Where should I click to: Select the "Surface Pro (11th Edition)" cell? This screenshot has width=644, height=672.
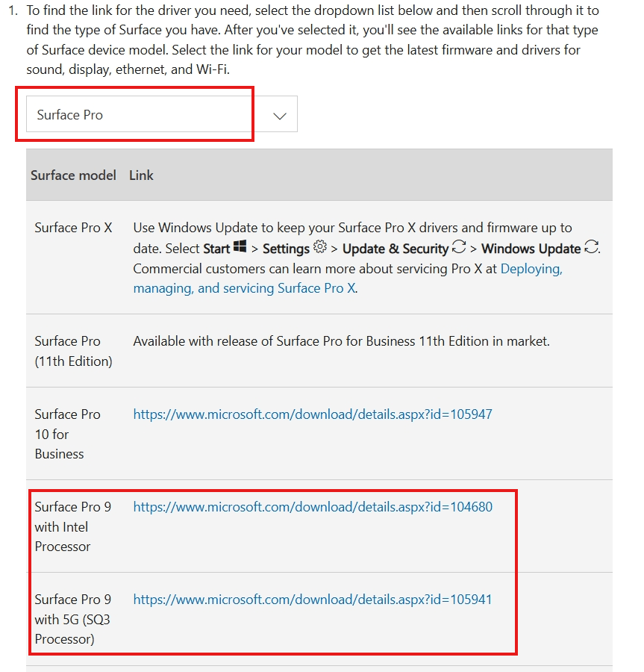(73, 351)
